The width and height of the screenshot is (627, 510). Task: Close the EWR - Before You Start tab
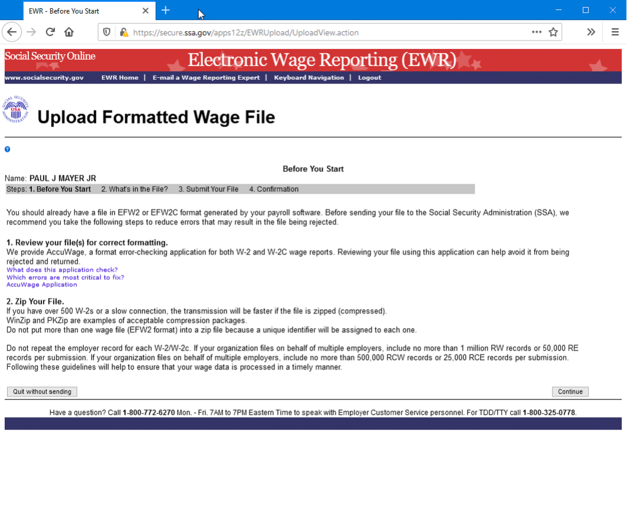tap(145, 11)
